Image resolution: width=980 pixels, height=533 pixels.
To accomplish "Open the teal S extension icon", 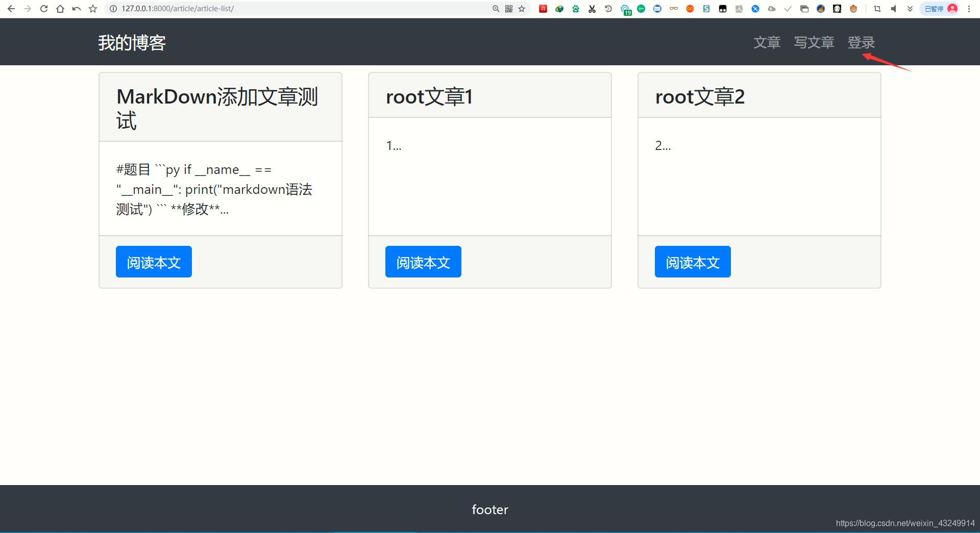I will click(x=706, y=9).
